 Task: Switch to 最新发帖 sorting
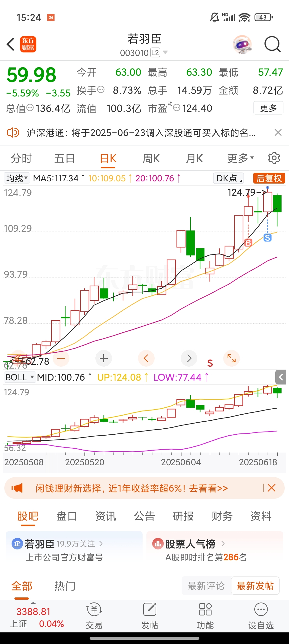(255, 586)
